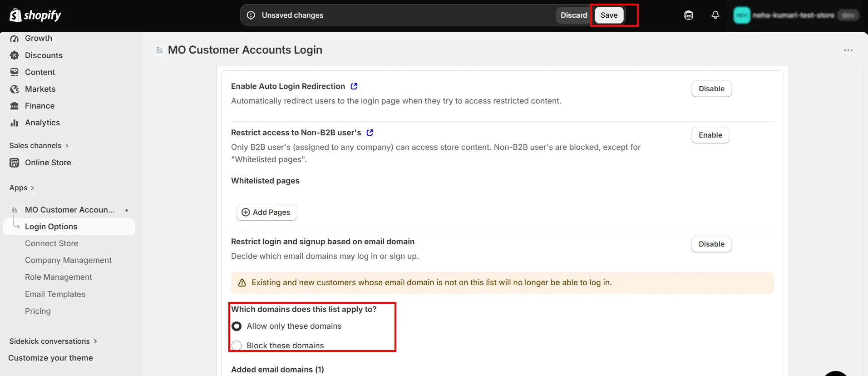Expand Sales channels section
Image resolution: width=868 pixels, height=376 pixels.
(39, 146)
